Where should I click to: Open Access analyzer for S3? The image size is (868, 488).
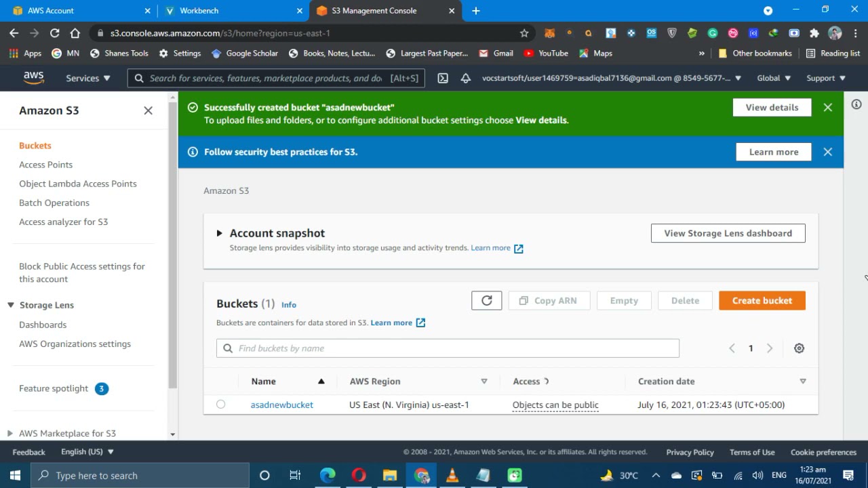(63, 222)
